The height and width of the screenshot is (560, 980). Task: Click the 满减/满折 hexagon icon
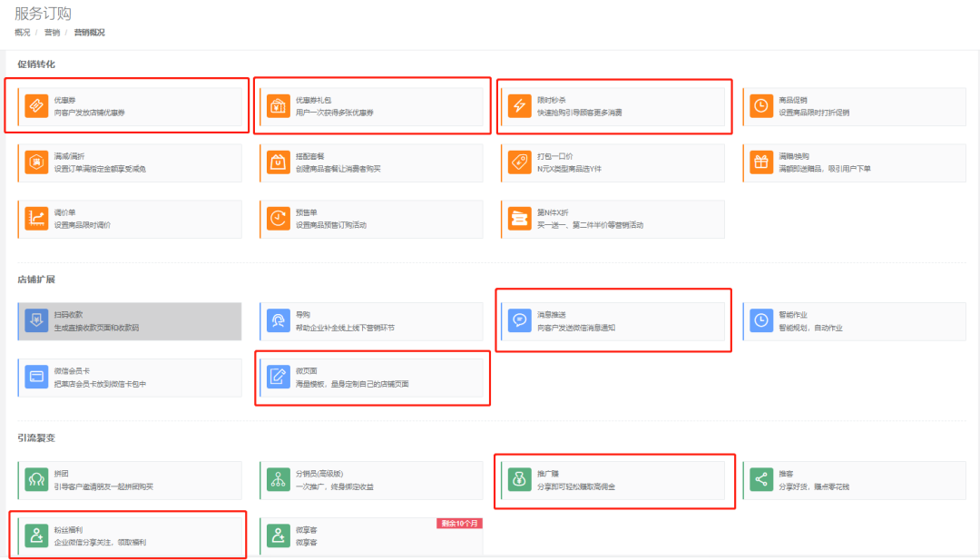(36, 162)
